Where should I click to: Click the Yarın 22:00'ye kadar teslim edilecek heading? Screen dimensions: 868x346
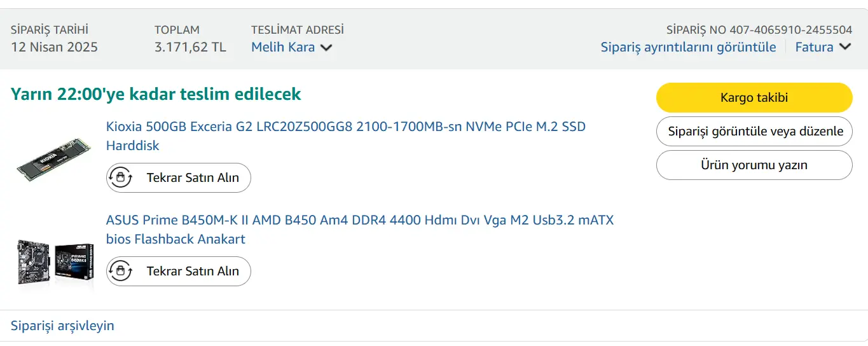(x=156, y=94)
